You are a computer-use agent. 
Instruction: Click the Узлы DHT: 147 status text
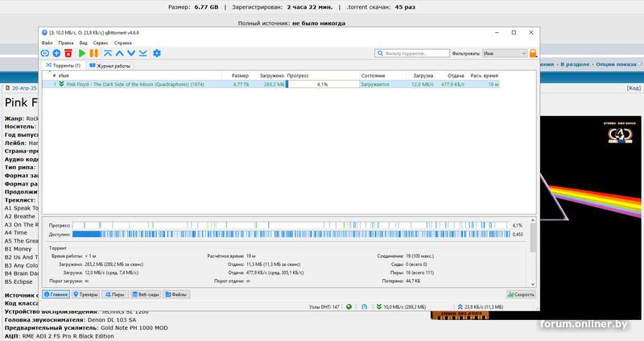(x=324, y=307)
